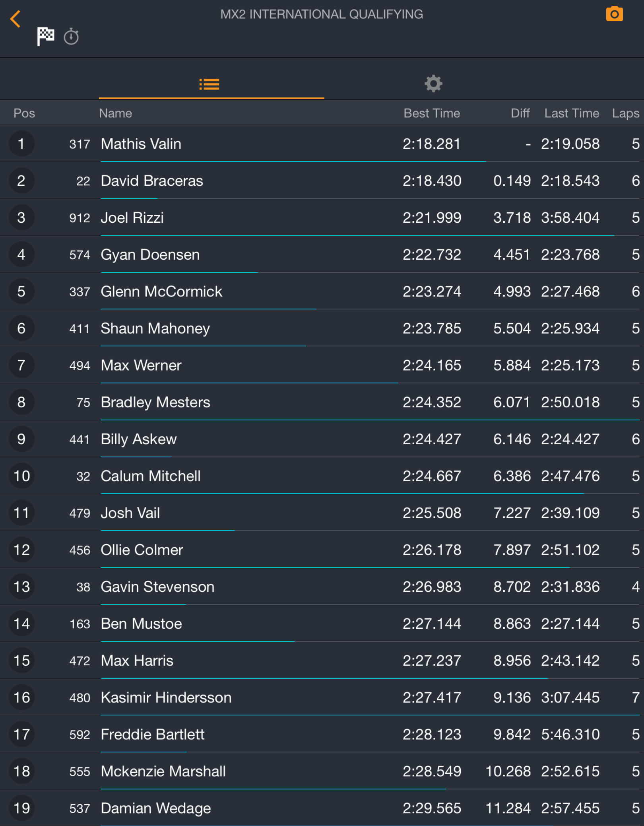Tap the position 19 circle badge
The image size is (644, 826).
[x=21, y=808]
